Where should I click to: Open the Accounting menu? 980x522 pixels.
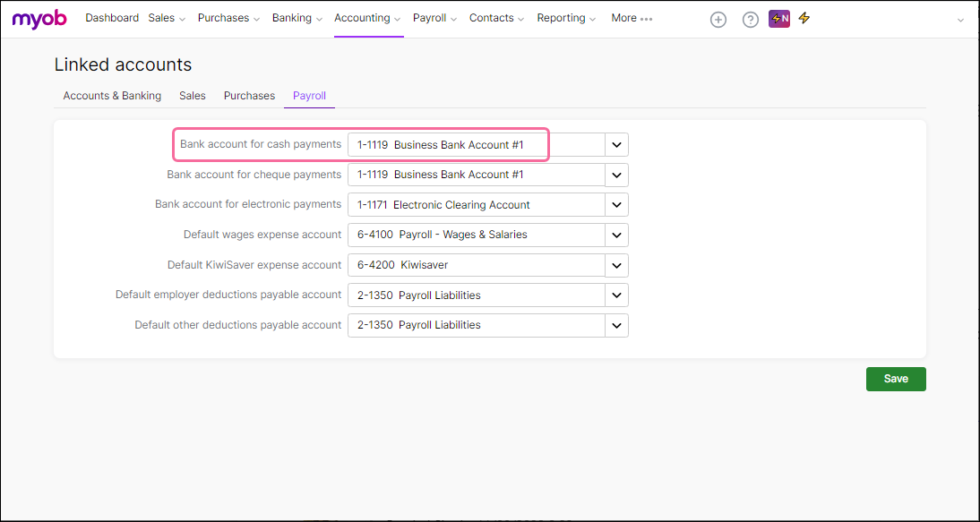pos(367,18)
